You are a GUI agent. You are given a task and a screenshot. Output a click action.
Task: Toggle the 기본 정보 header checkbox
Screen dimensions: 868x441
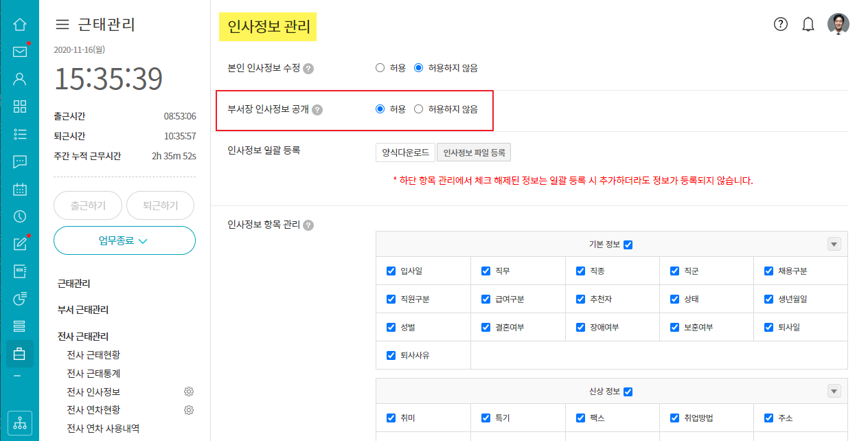[x=628, y=245]
